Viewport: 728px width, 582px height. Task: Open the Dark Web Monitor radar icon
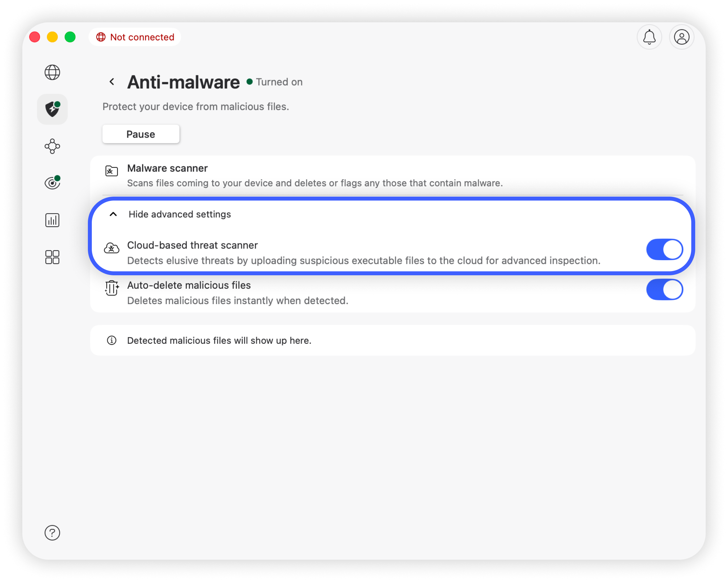tap(52, 183)
